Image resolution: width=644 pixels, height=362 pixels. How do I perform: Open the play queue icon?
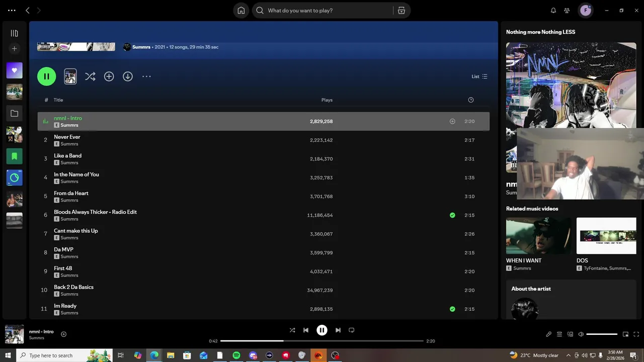(x=559, y=334)
